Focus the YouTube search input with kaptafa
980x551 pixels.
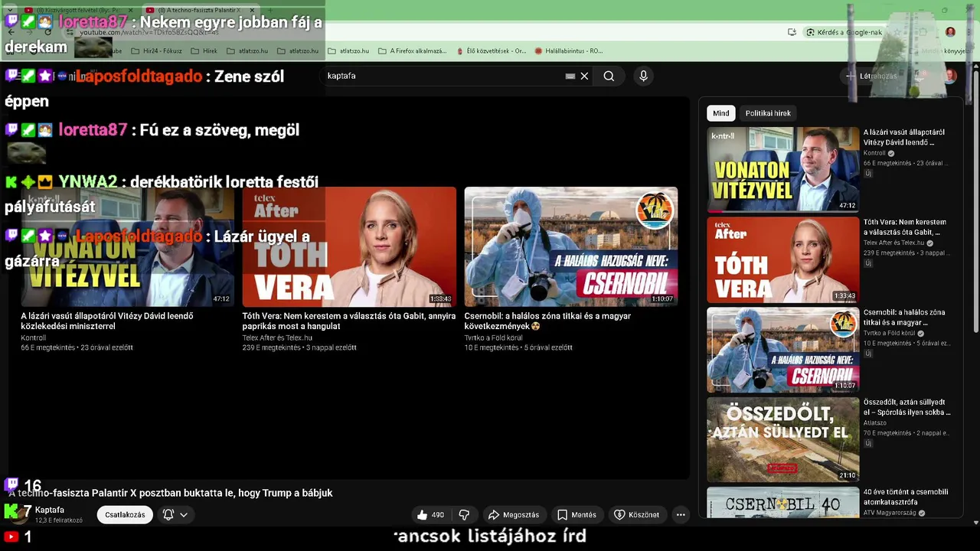[x=444, y=76]
